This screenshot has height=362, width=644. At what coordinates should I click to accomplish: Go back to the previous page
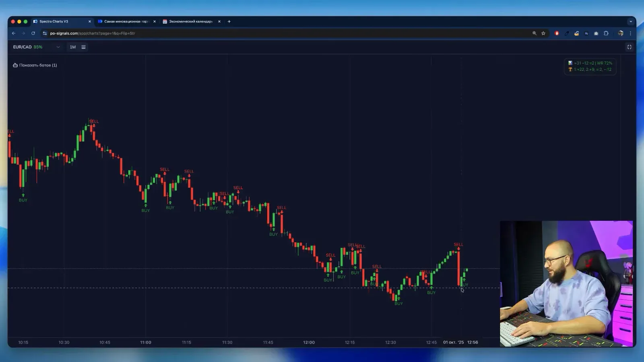(x=14, y=33)
